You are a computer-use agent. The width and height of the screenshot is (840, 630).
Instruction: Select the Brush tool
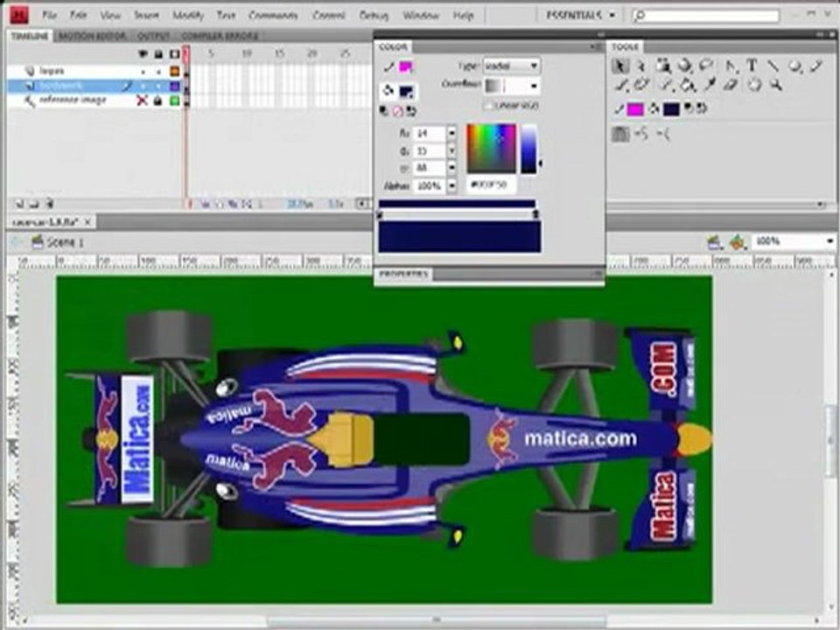(620, 85)
